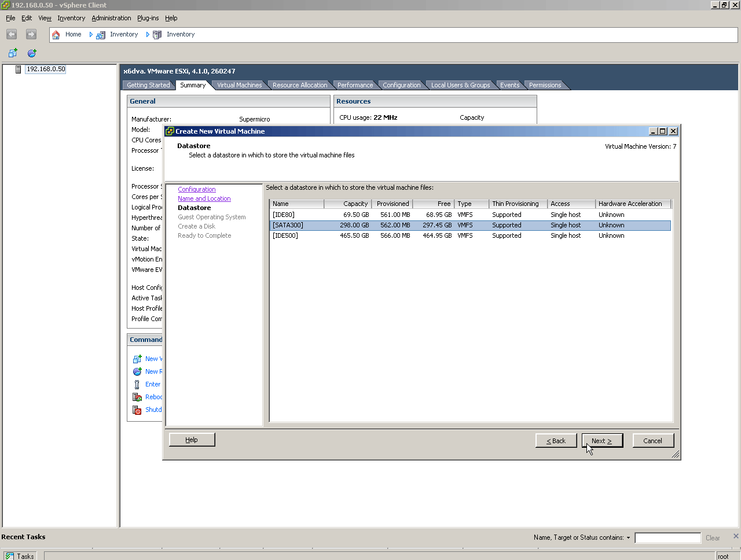Screen dimensions: 741x560
Task: Open the Inventory menu
Action: [x=71, y=19]
